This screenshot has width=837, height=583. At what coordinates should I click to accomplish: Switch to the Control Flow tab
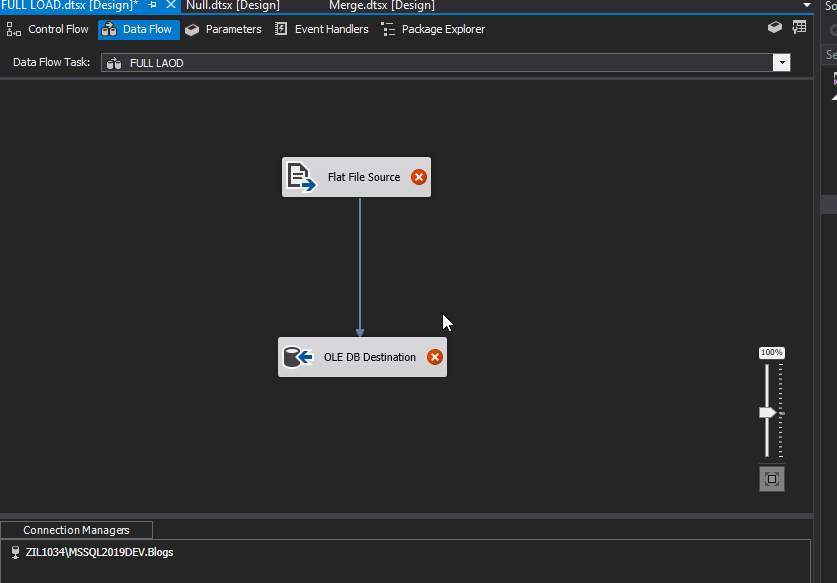[48, 29]
